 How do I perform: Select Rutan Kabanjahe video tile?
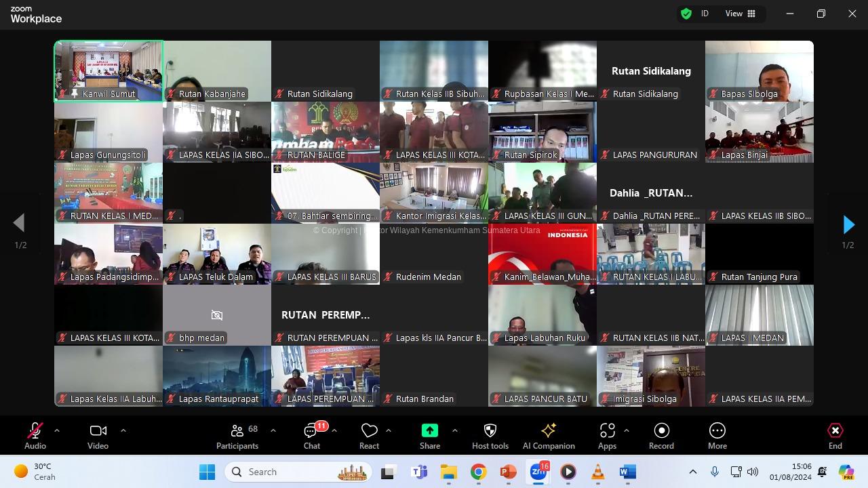217,71
